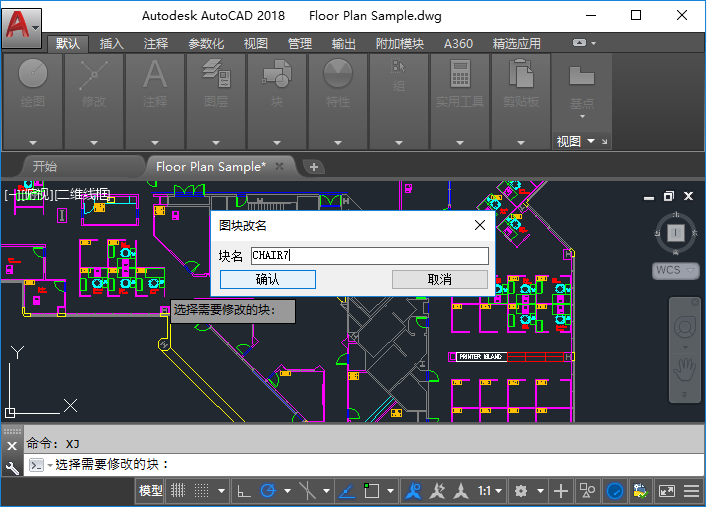Screen dimensions: 707x507
Task: Toggle polar tracking in status bar
Action: point(268,491)
